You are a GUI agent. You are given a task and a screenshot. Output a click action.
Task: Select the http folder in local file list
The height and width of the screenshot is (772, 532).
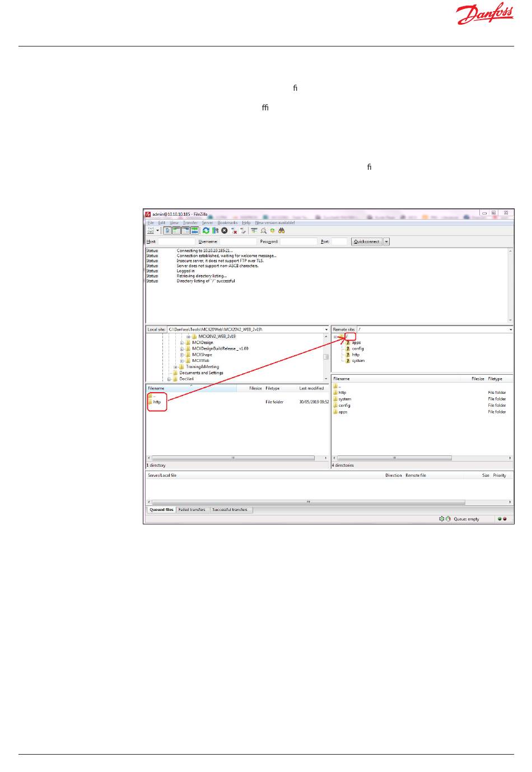157,402
